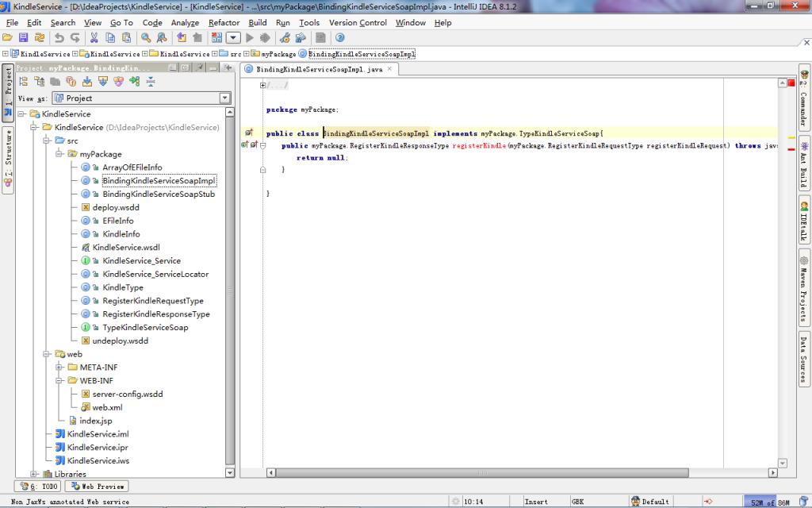Expand the Libraries tree node

33,474
